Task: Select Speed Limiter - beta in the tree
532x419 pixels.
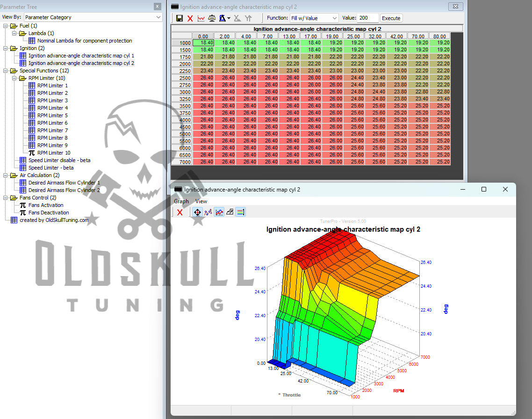Action: 51,168
